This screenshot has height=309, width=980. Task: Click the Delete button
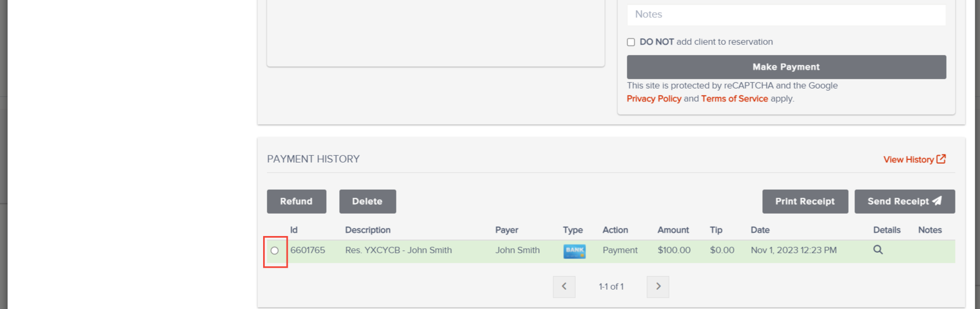pyautogui.click(x=367, y=201)
